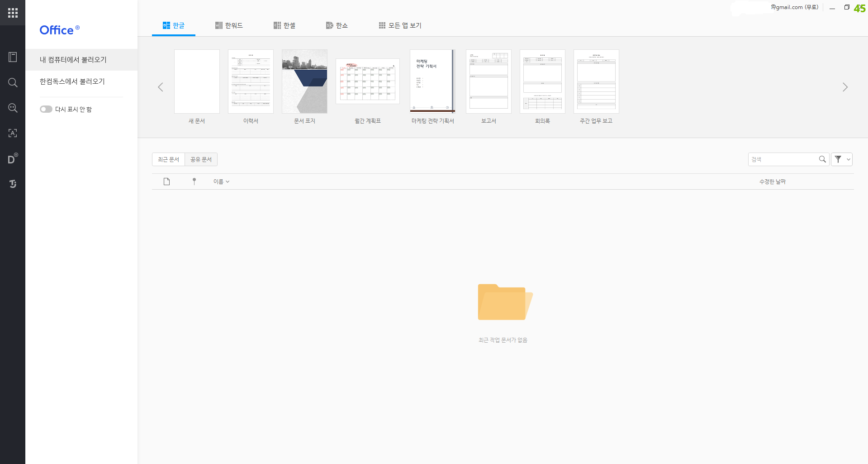
Task: Switch to the 한글 tab
Action: [174, 25]
